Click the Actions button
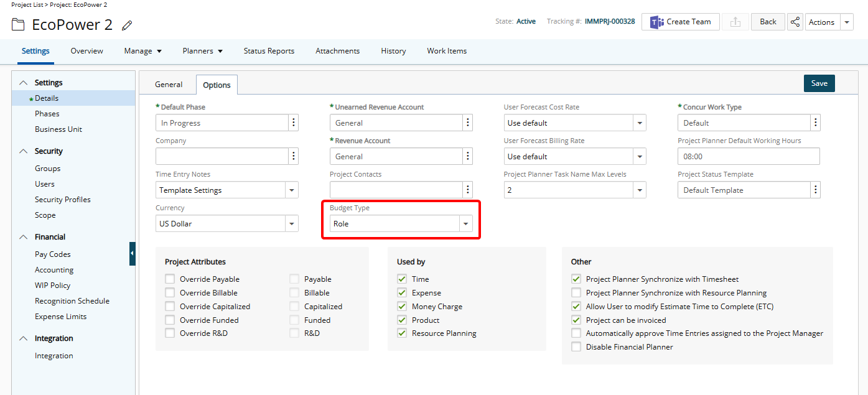 821,22
